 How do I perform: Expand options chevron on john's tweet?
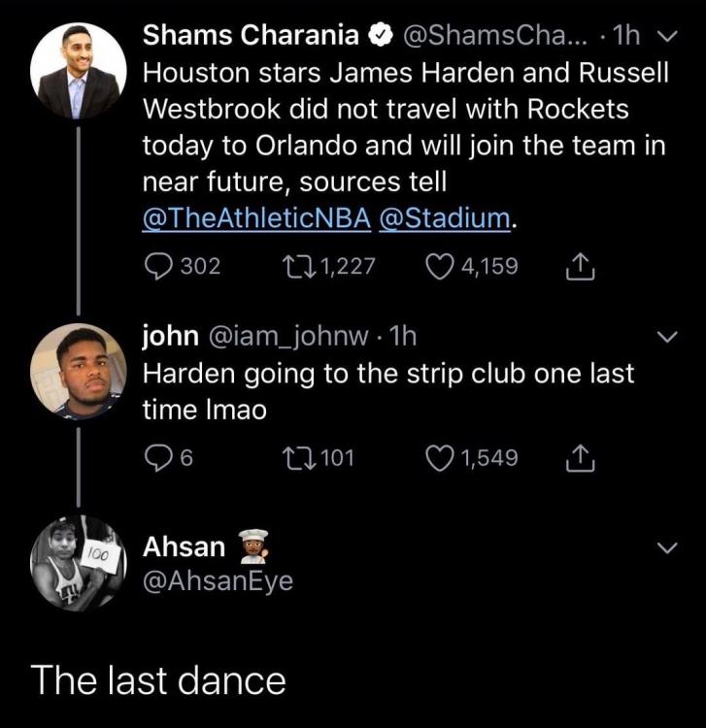coord(667,339)
